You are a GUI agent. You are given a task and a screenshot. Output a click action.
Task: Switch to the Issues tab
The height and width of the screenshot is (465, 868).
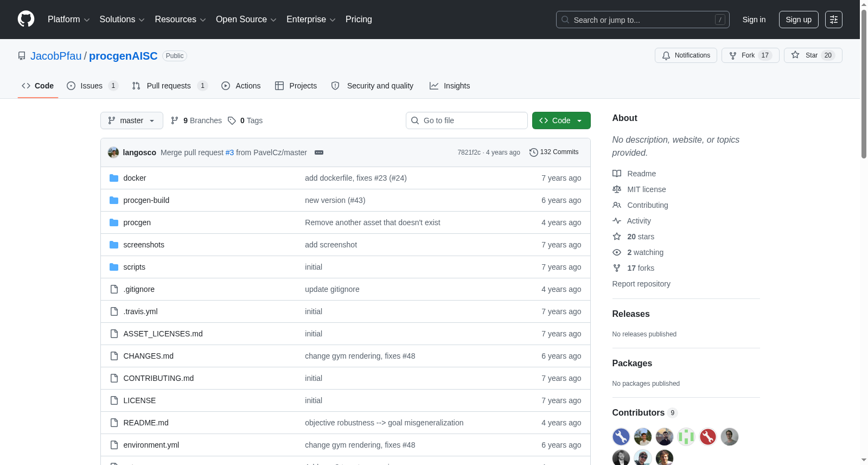click(x=92, y=86)
